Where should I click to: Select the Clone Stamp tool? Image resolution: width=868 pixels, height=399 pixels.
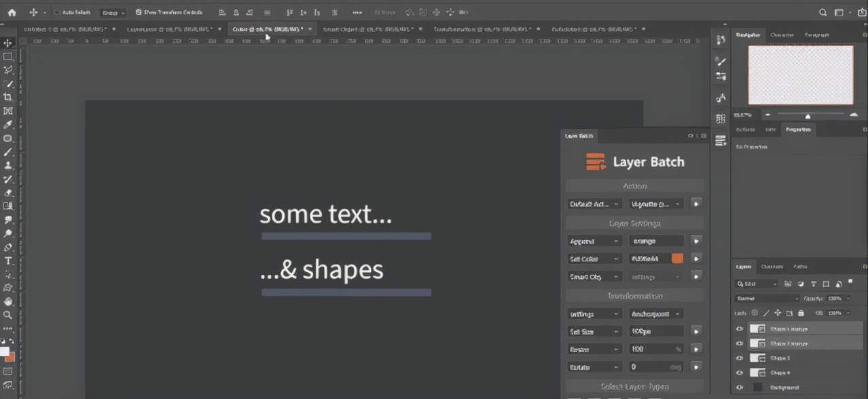[x=8, y=166]
